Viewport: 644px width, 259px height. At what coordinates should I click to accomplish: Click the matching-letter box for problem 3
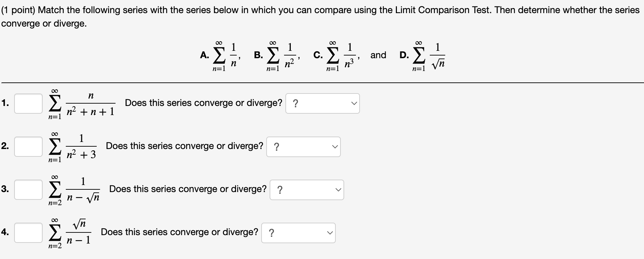28,189
